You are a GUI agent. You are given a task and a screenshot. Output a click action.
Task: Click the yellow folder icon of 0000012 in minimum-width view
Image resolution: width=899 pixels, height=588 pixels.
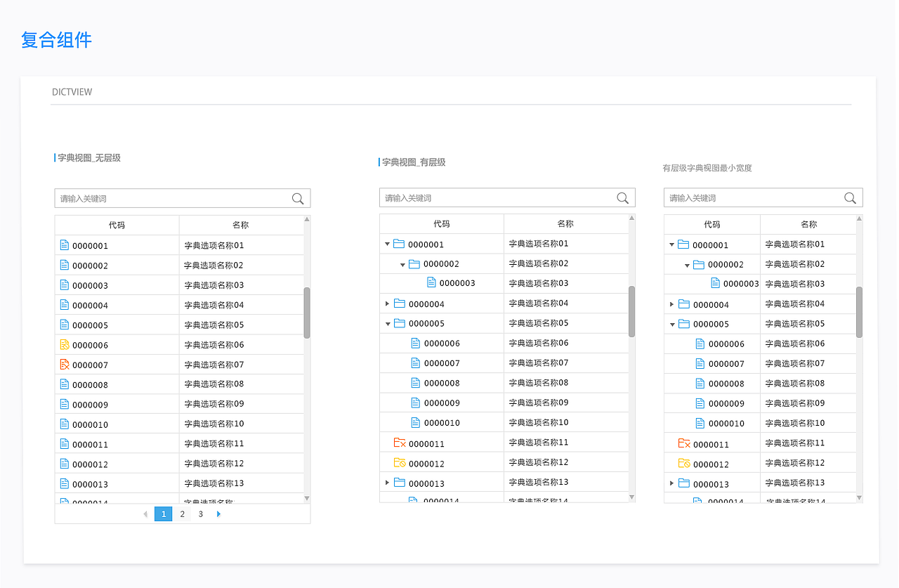tap(684, 464)
